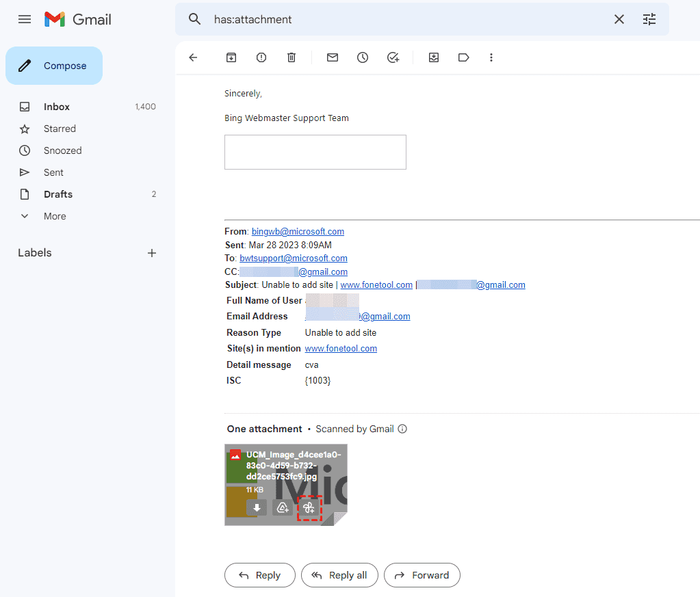This screenshot has width=700, height=597.
Task: Show search options filter icon
Action: tap(649, 19)
